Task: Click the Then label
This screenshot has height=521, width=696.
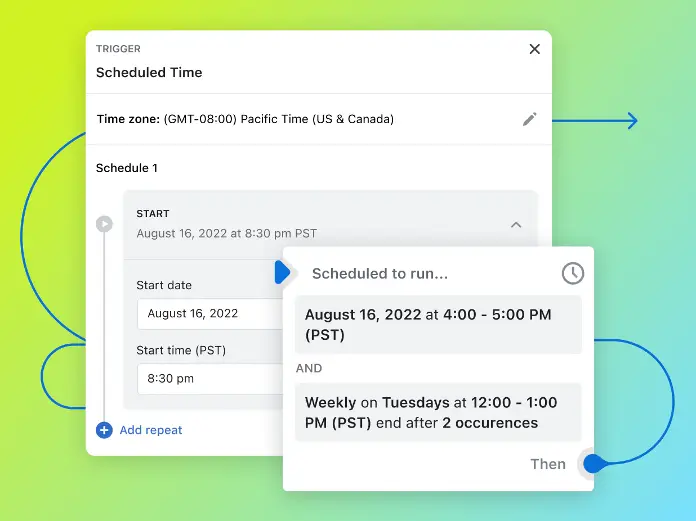Action: [x=548, y=464]
